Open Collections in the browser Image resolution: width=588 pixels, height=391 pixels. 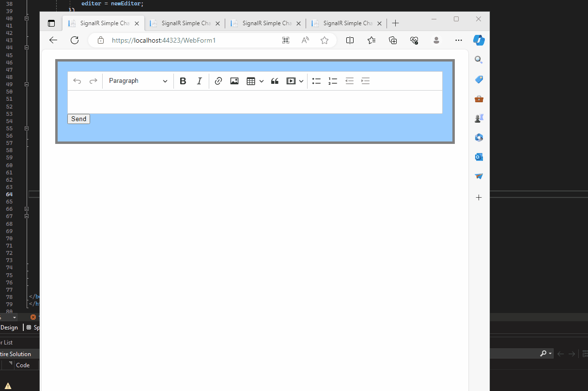point(393,40)
